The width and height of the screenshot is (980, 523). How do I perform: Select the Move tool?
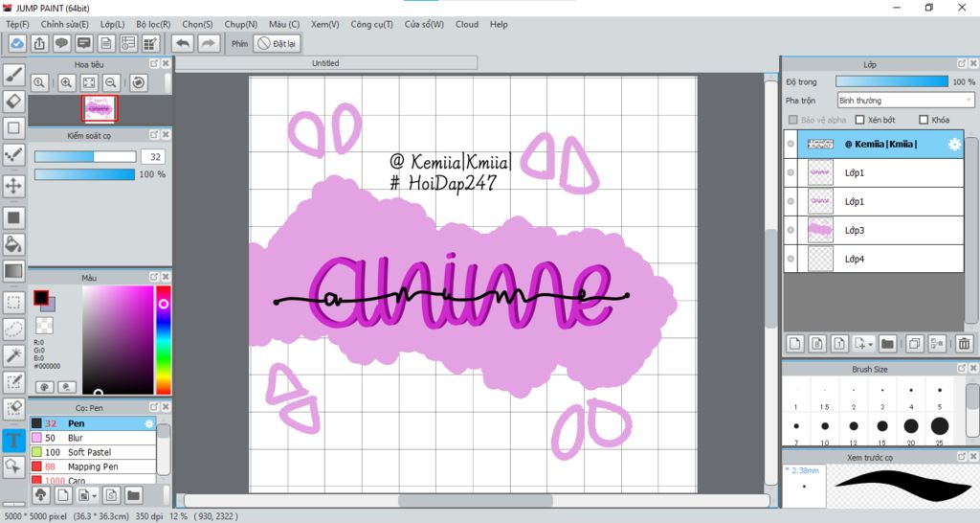coord(14,185)
